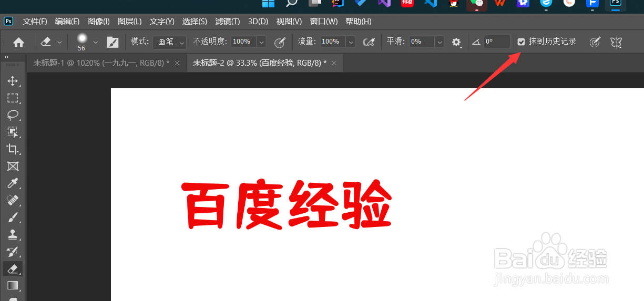Open WeChat from taskbar
Screen dimensions: 644x301
(477, 4)
